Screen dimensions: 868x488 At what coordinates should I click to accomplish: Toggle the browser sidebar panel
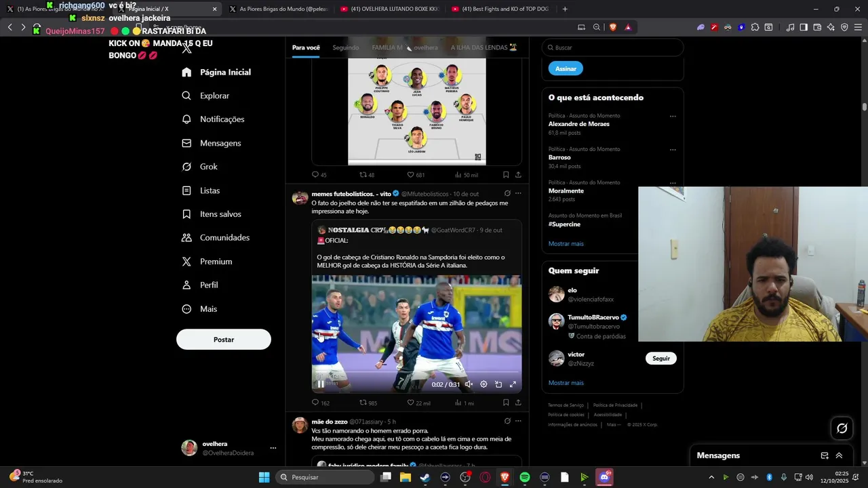point(804,27)
